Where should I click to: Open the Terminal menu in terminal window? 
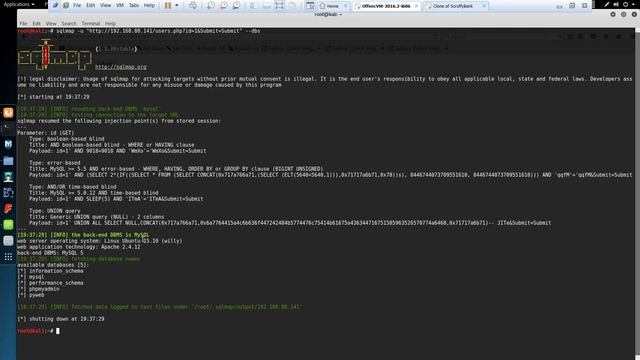tap(90, 24)
